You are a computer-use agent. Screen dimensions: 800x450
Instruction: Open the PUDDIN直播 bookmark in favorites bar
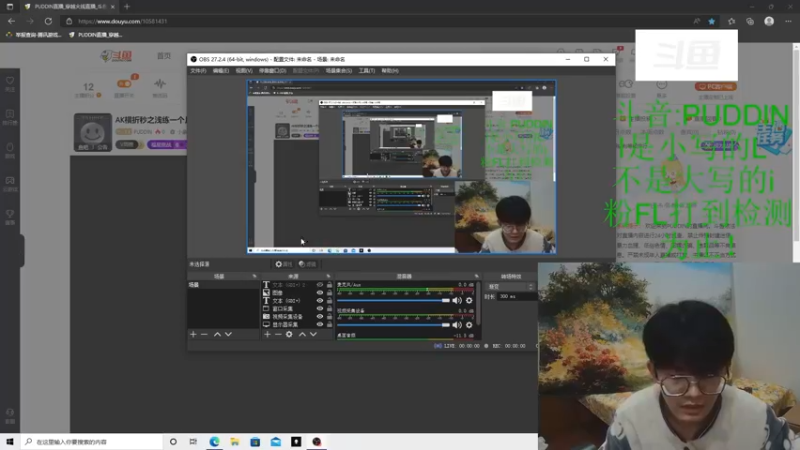coord(95,35)
